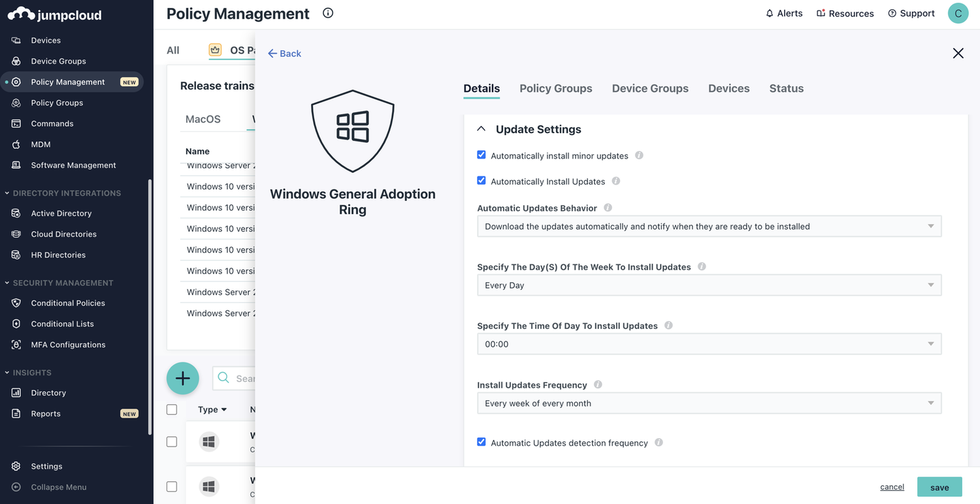Uncheck Automatically Install Updates

tap(482, 181)
